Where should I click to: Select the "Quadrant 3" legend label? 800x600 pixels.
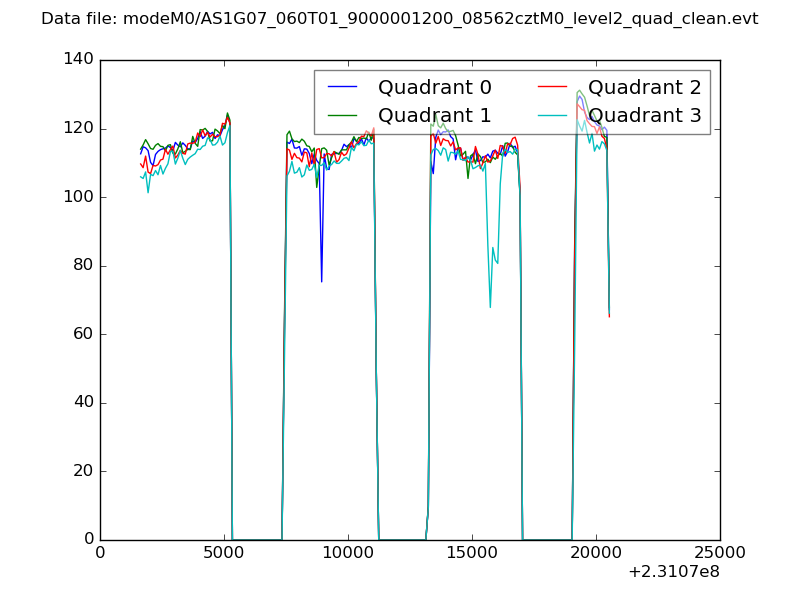[644, 116]
